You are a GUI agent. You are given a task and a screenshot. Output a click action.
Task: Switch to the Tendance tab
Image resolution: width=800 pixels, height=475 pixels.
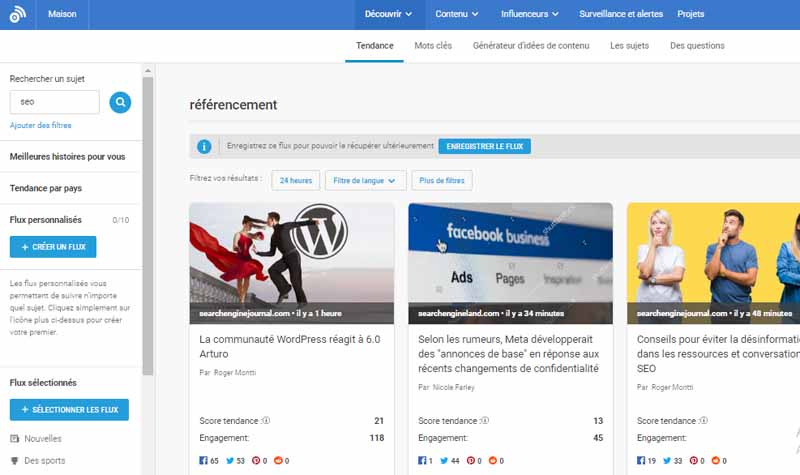pos(374,46)
